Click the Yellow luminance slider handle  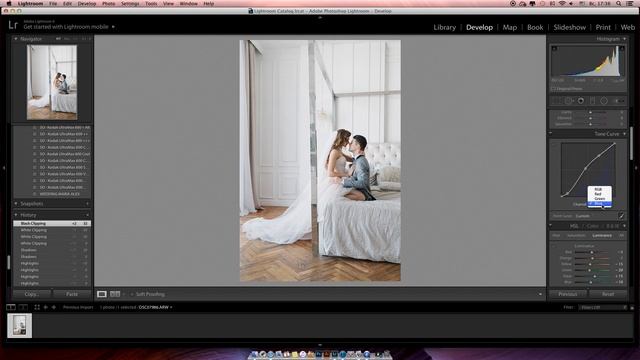coord(590,264)
